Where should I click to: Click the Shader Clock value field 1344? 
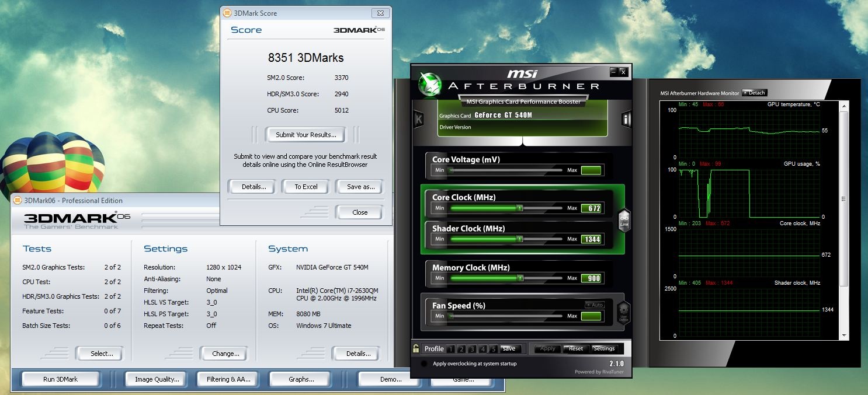591,239
